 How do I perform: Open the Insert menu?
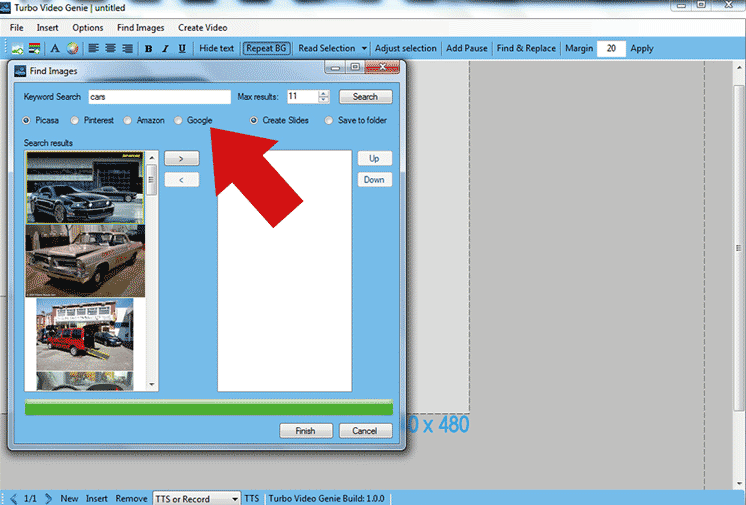click(48, 28)
